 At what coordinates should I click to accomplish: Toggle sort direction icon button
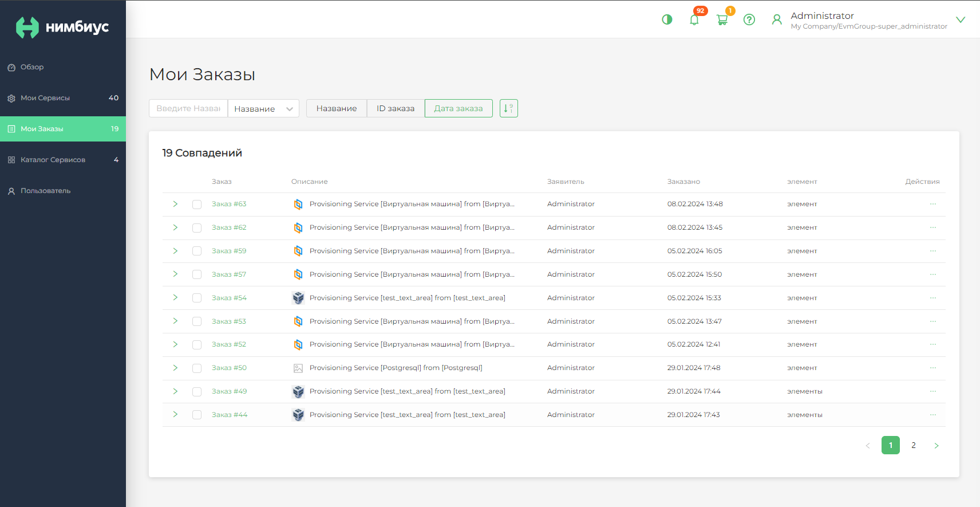coord(509,108)
